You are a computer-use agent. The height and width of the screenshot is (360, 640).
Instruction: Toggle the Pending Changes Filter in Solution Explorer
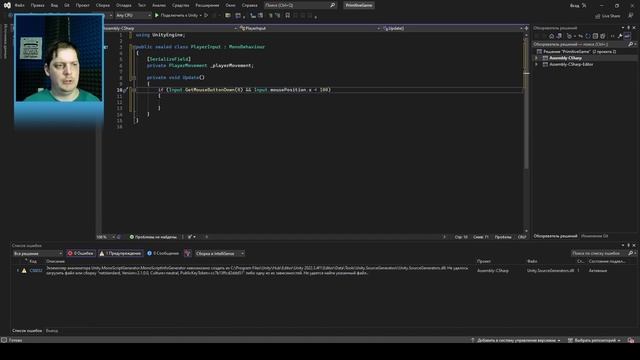570,36
